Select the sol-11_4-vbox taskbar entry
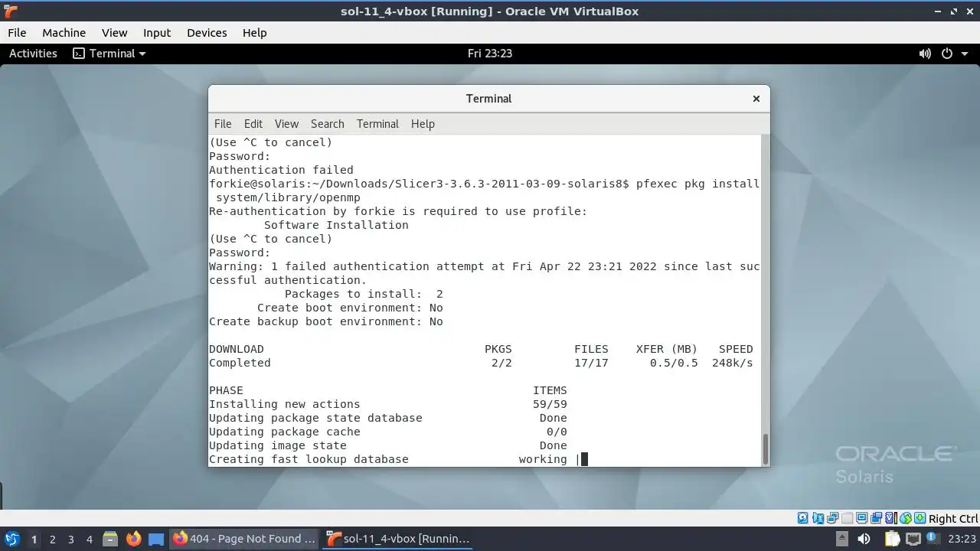This screenshot has width=980, height=551. click(x=398, y=539)
